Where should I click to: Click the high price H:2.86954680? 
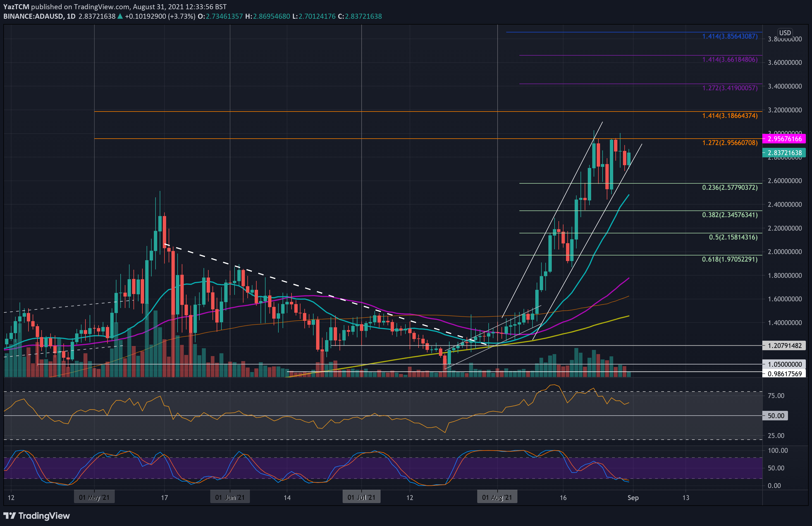[x=268, y=16]
